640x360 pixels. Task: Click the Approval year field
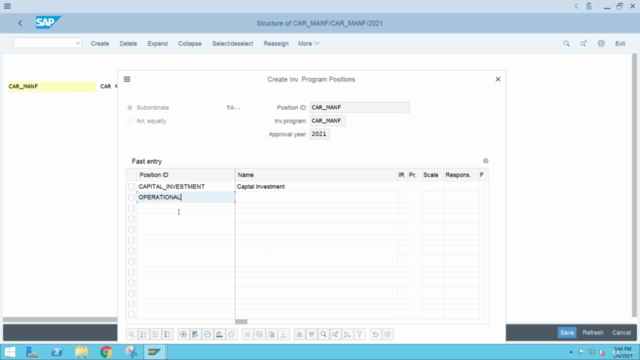click(320, 134)
